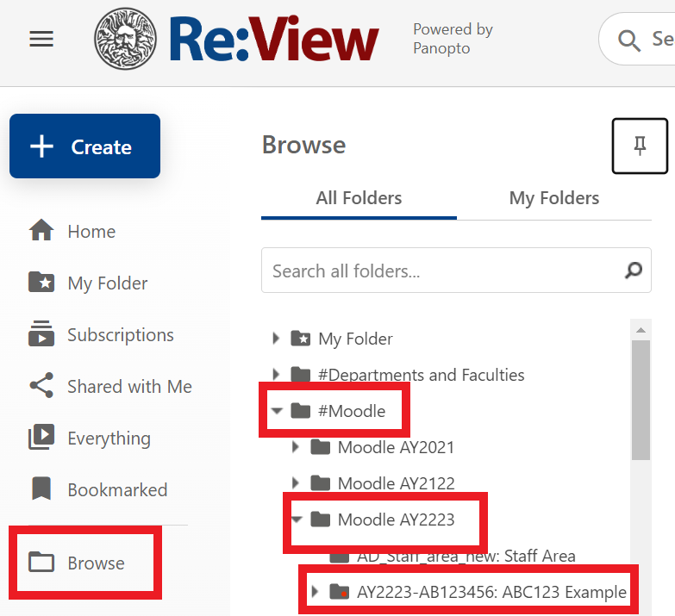The height and width of the screenshot is (616, 675).
Task: Select My Folder in the folder tree
Action: click(x=355, y=339)
